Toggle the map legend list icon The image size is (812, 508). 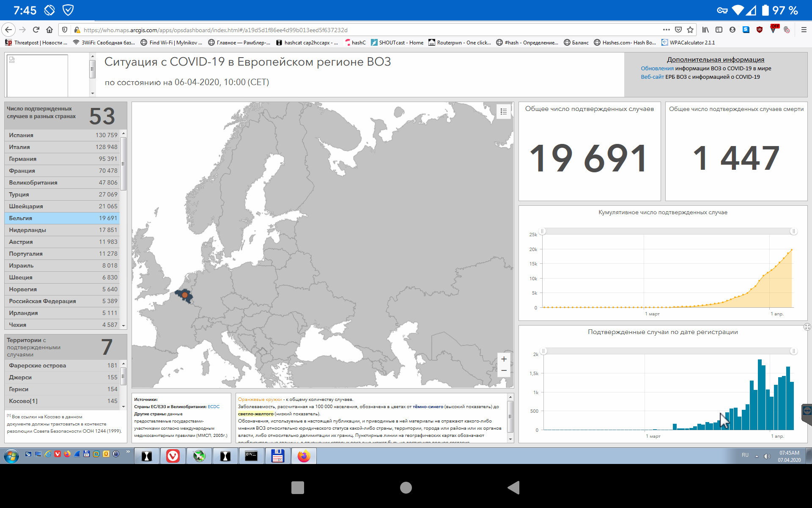click(503, 111)
